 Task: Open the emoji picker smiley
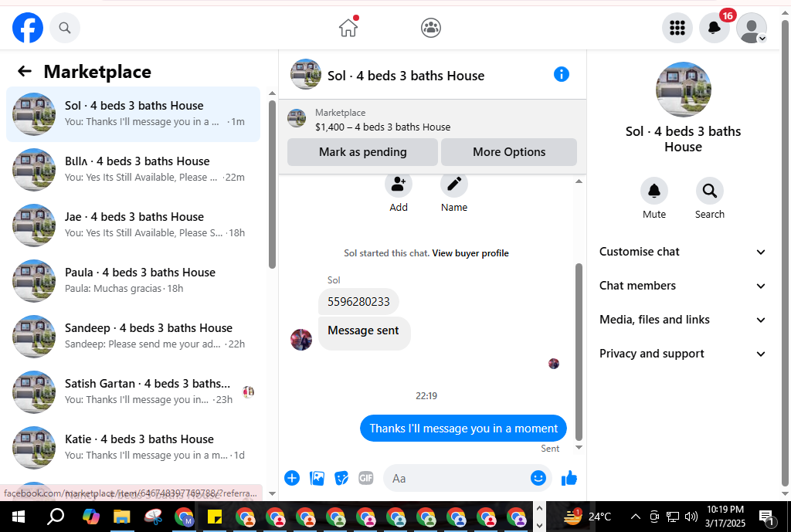coord(538,478)
